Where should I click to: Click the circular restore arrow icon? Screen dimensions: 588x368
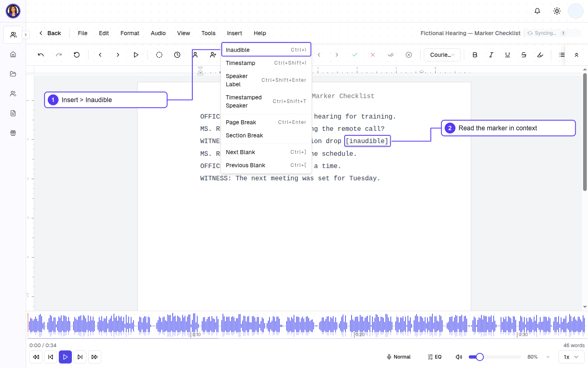pyautogui.click(x=77, y=55)
